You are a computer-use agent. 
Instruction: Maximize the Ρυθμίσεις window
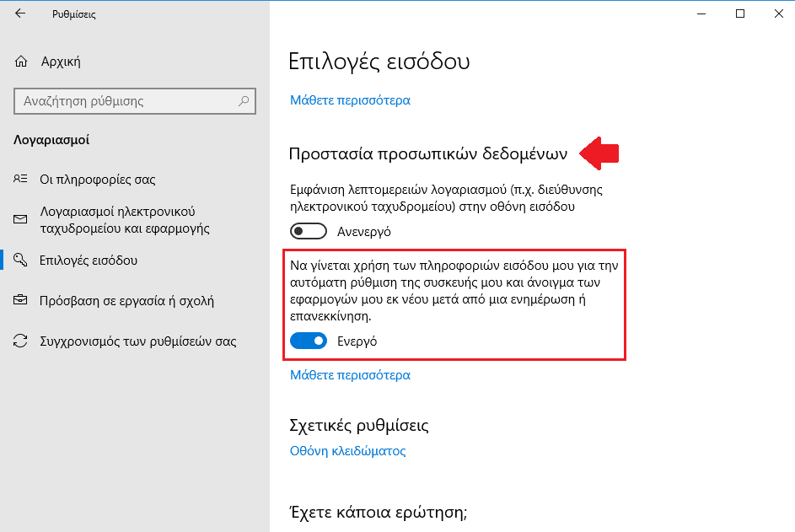[x=740, y=13]
